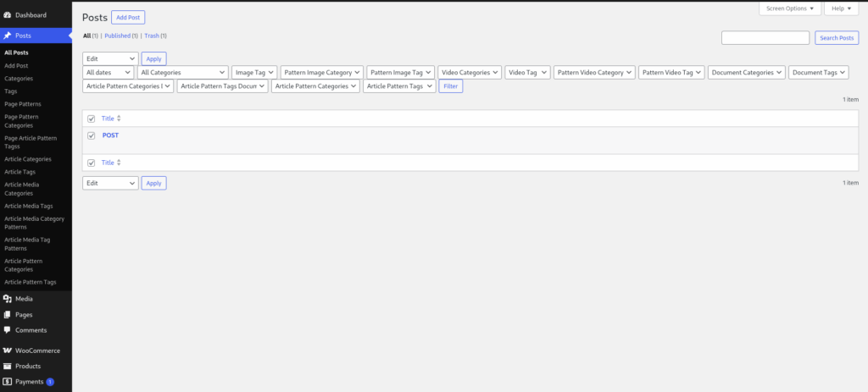Toggle select-all checkbox in table header
The height and width of the screenshot is (392, 868).
click(92, 119)
